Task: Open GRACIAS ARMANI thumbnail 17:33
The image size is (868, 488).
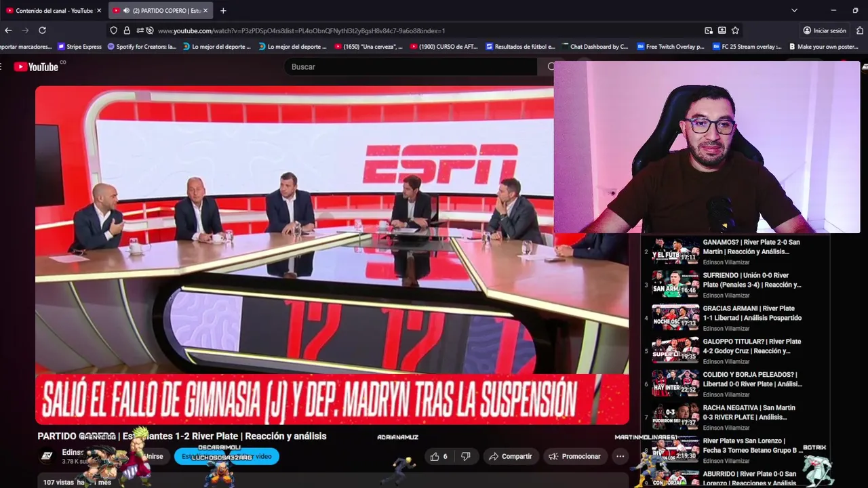Action: coord(675,317)
